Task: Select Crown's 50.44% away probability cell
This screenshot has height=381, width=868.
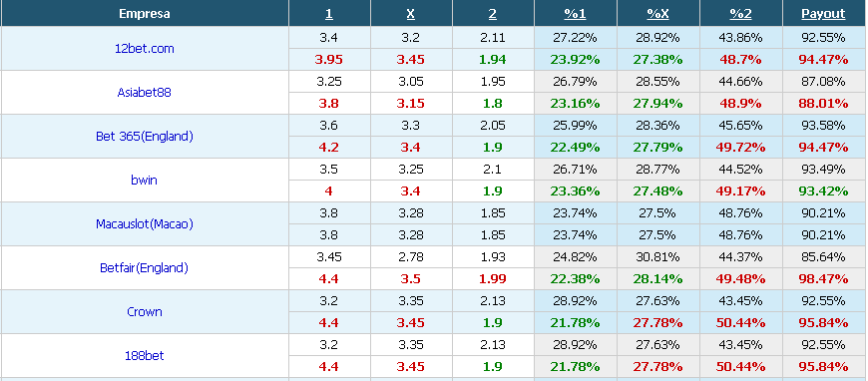Action: pos(740,323)
